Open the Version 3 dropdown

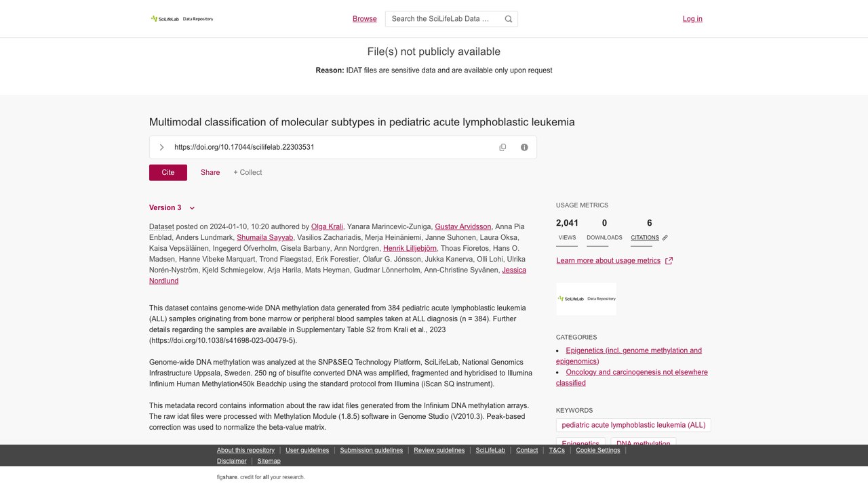(172, 208)
